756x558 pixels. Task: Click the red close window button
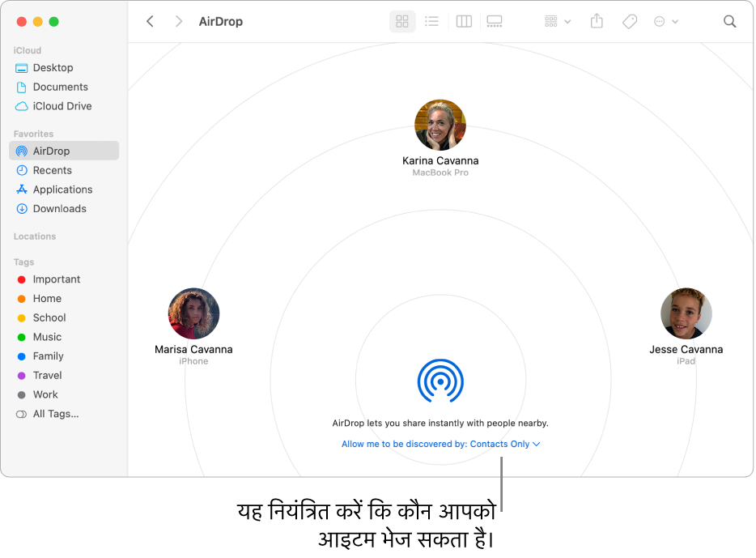click(x=22, y=22)
